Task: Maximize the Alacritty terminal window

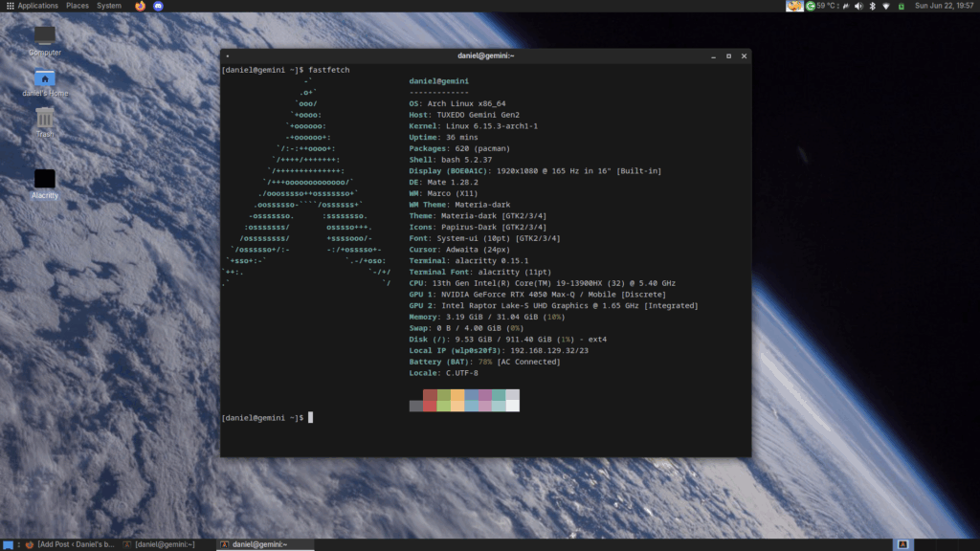Action: (x=728, y=56)
